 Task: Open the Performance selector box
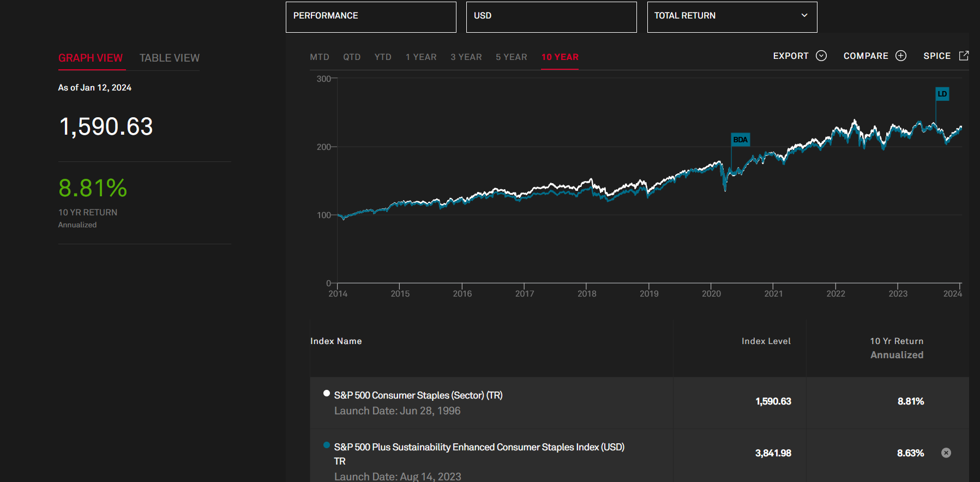click(371, 17)
